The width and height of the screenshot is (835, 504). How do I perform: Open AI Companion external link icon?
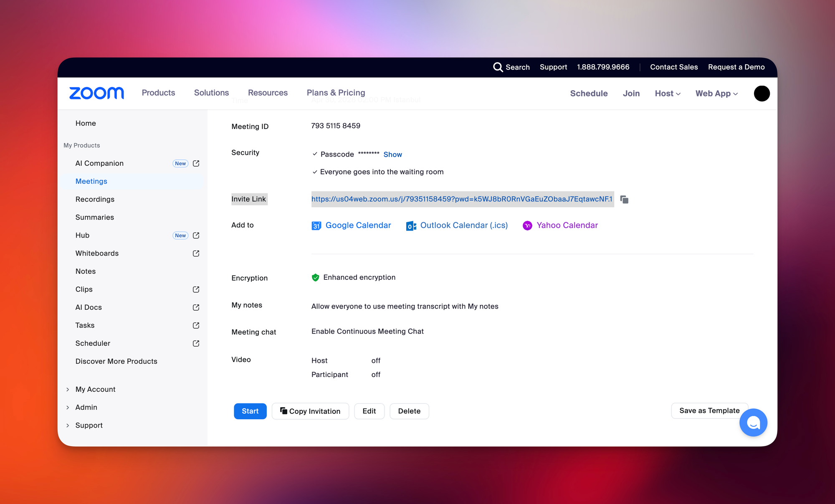[x=196, y=163]
